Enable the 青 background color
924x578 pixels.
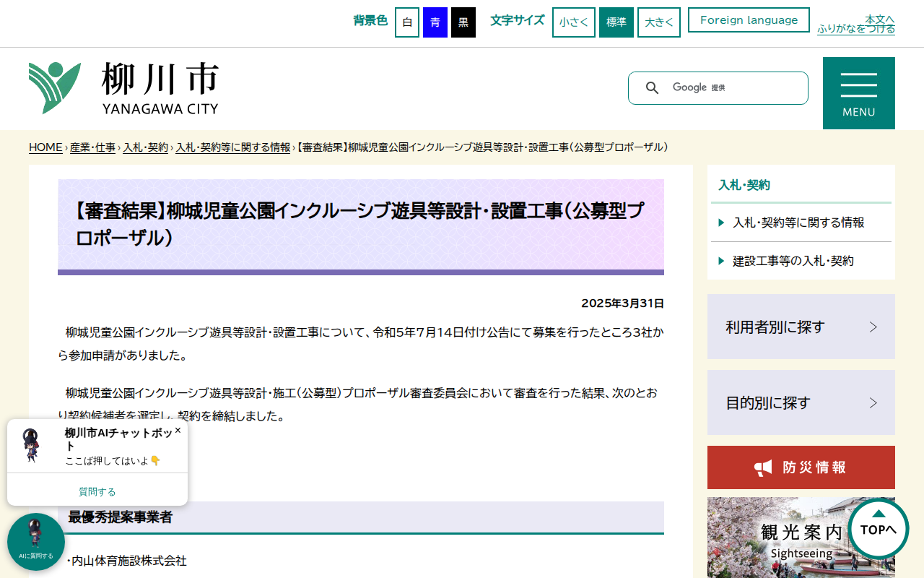click(x=434, y=22)
